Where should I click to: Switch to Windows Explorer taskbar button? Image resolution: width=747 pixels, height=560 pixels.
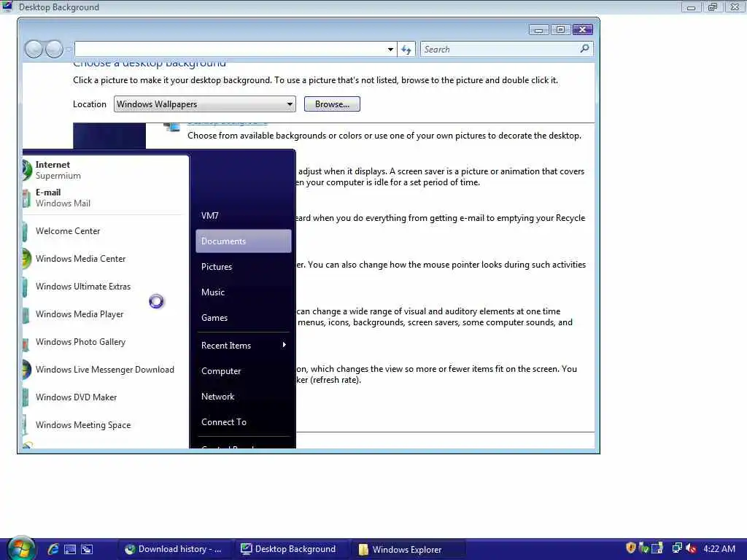[x=407, y=550]
